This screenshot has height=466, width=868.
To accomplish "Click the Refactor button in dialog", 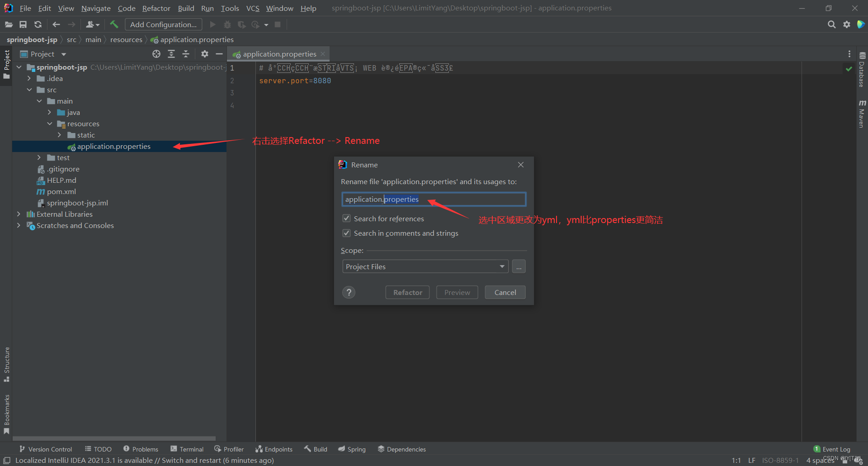I will (407, 292).
